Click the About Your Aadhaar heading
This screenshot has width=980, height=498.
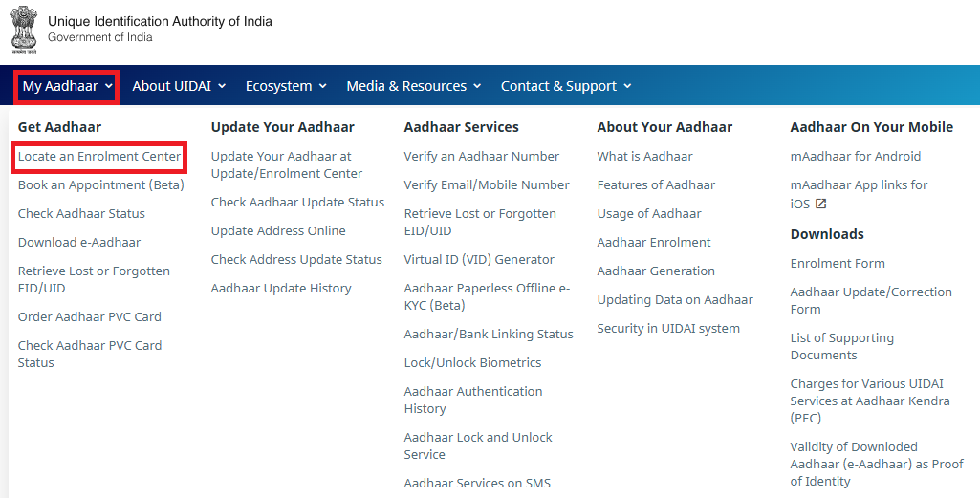tap(664, 127)
